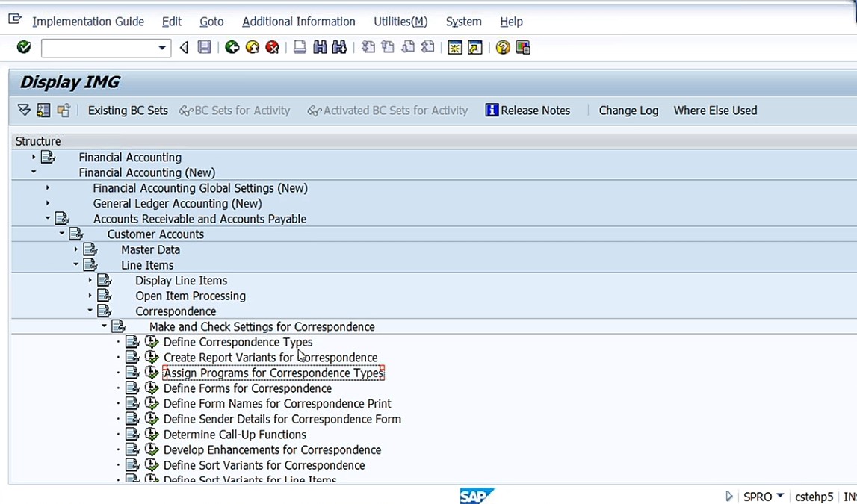857x504 pixels.
Task: Run the Determine Call-Up Functions activity icon
Action: coord(152,434)
